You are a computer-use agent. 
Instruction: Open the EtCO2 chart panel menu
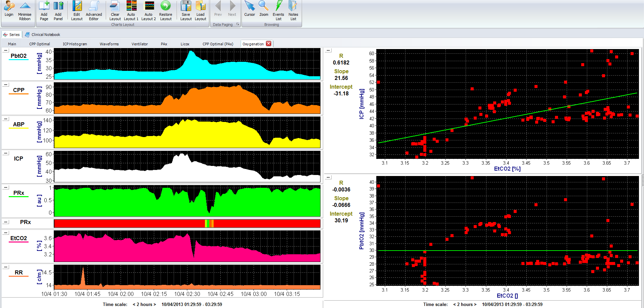coord(6,232)
